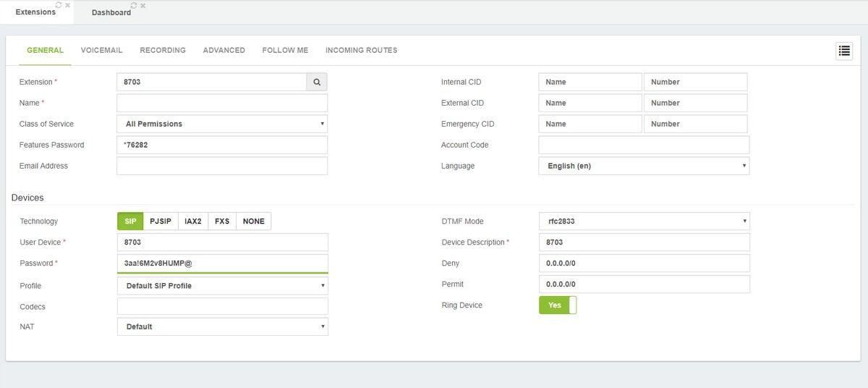Click the DTMF Mode label
The image size is (868, 388).
point(463,222)
